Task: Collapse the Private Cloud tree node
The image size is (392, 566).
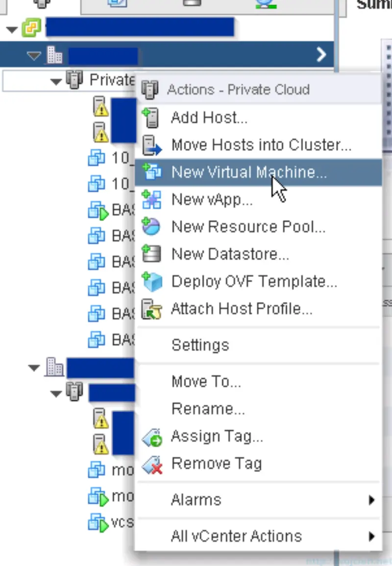Action: (x=55, y=80)
